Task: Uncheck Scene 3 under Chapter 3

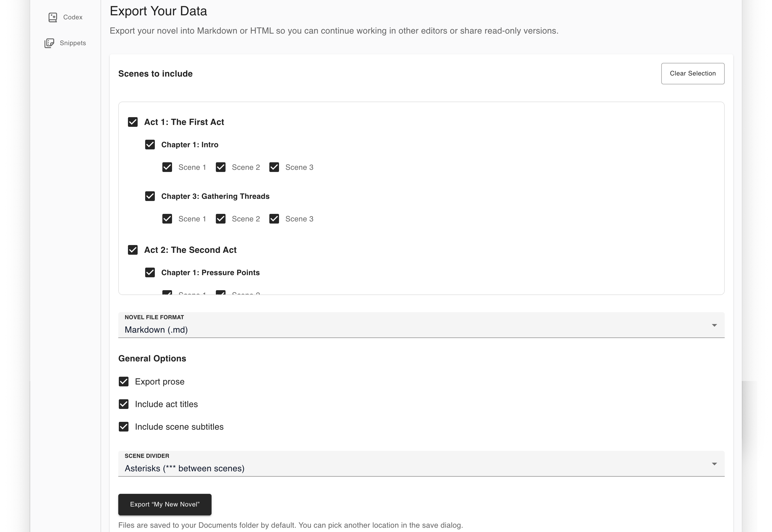Action: coord(274,219)
